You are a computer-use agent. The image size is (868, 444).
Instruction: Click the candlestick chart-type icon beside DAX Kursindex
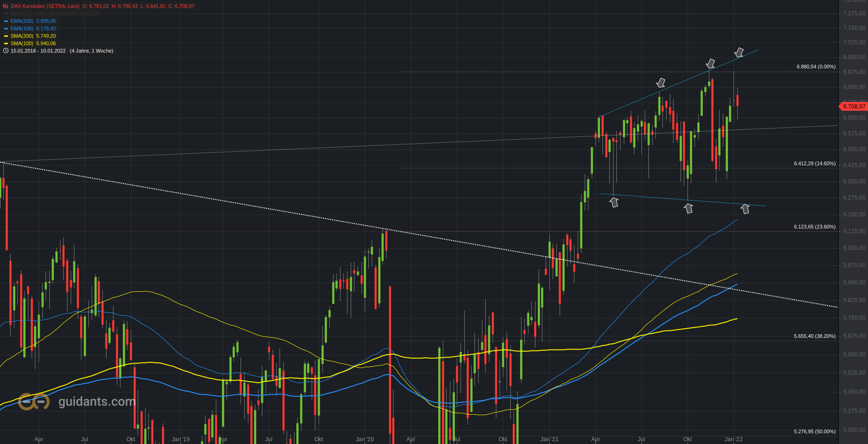click(6, 6)
